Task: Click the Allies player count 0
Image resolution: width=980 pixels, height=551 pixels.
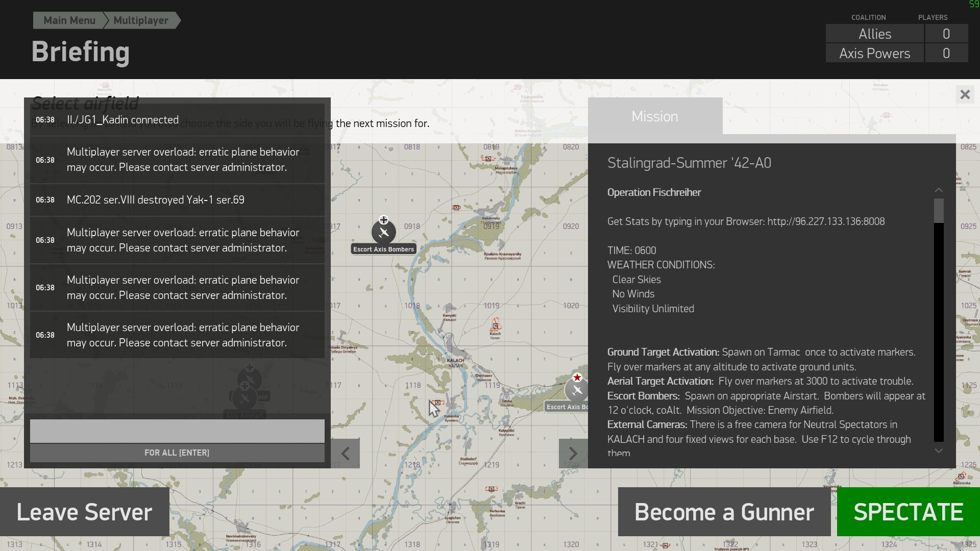Action: [946, 34]
